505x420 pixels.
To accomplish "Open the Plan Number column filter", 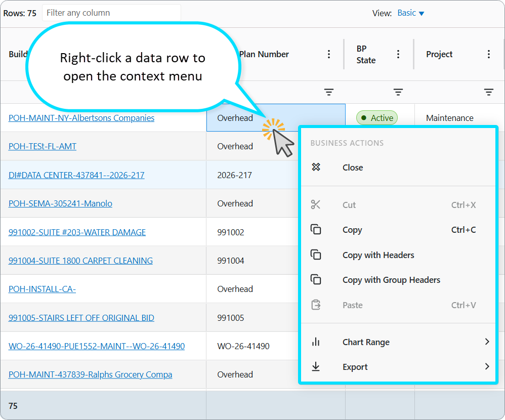I will pyautogui.click(x=329, y=92).
